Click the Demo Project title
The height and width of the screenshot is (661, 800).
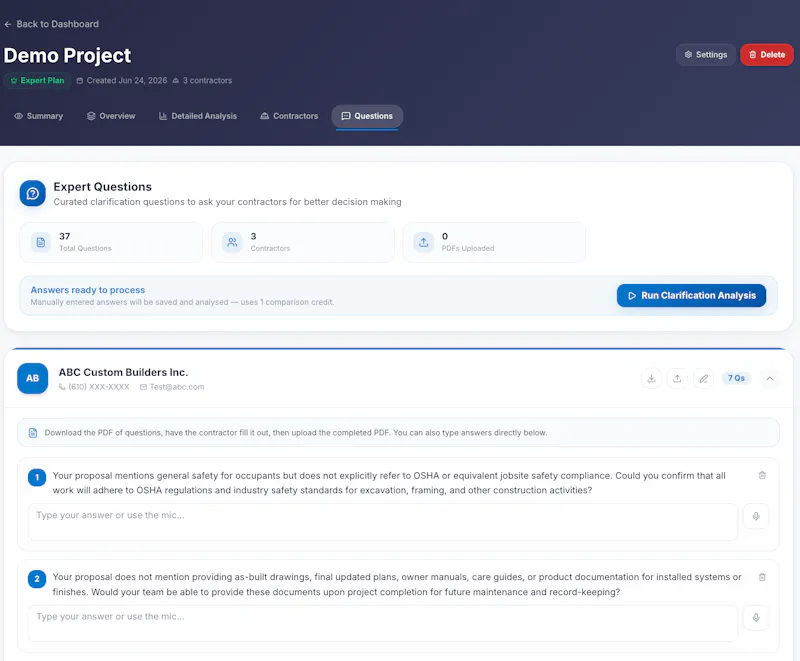(x=67, y=56)
